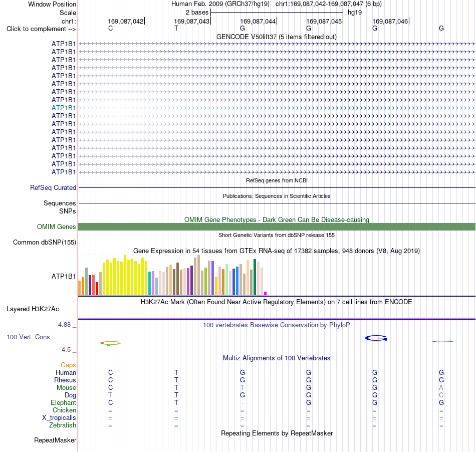Click position label 169,087,042
This screenshot has height=452, width=476.
126,21
